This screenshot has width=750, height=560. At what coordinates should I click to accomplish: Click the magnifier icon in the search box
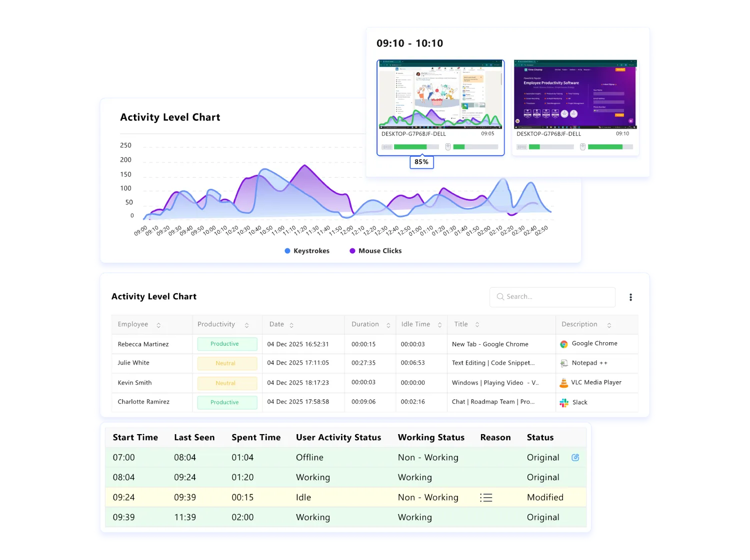coord(500,297)
